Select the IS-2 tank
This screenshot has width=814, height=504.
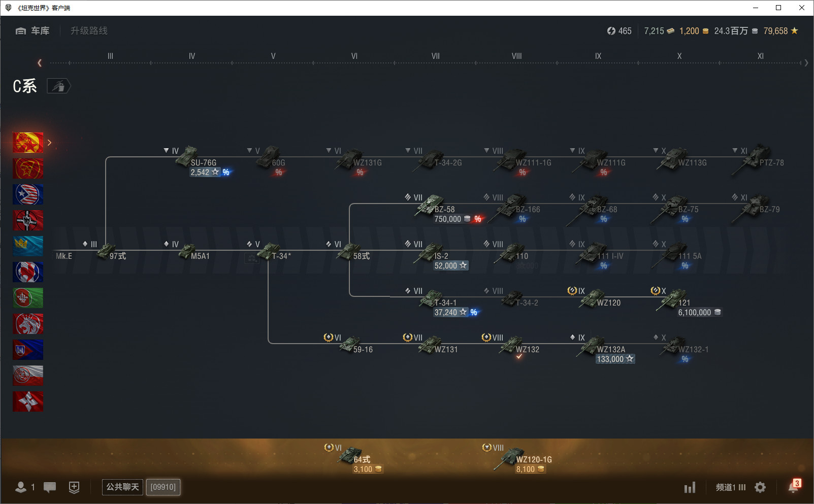(x=433, y=252)
